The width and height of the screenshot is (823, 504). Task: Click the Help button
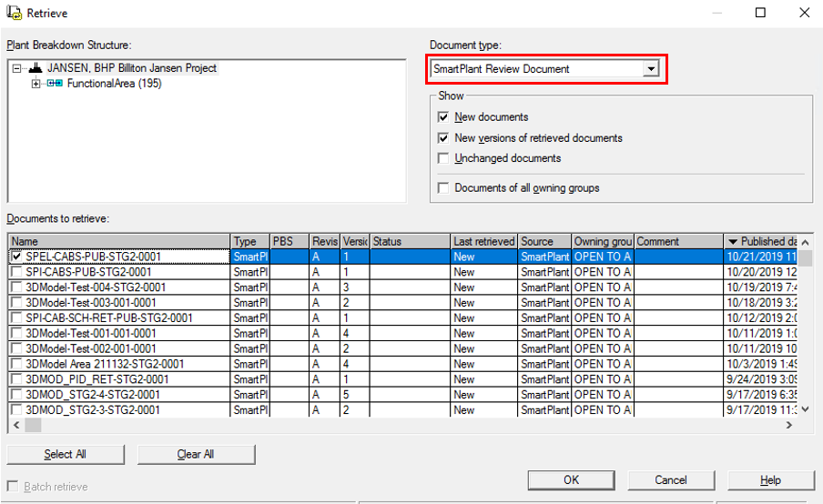[x=770, y=479]
